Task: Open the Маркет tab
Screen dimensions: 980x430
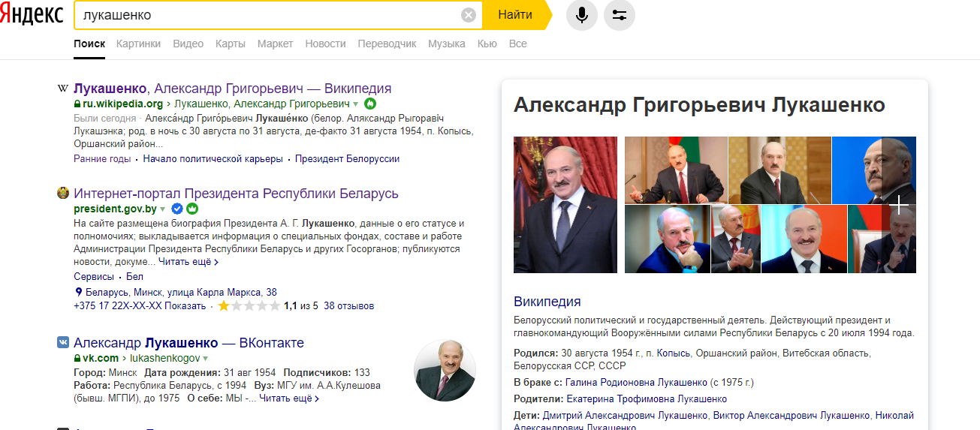Action: (275, 44)
